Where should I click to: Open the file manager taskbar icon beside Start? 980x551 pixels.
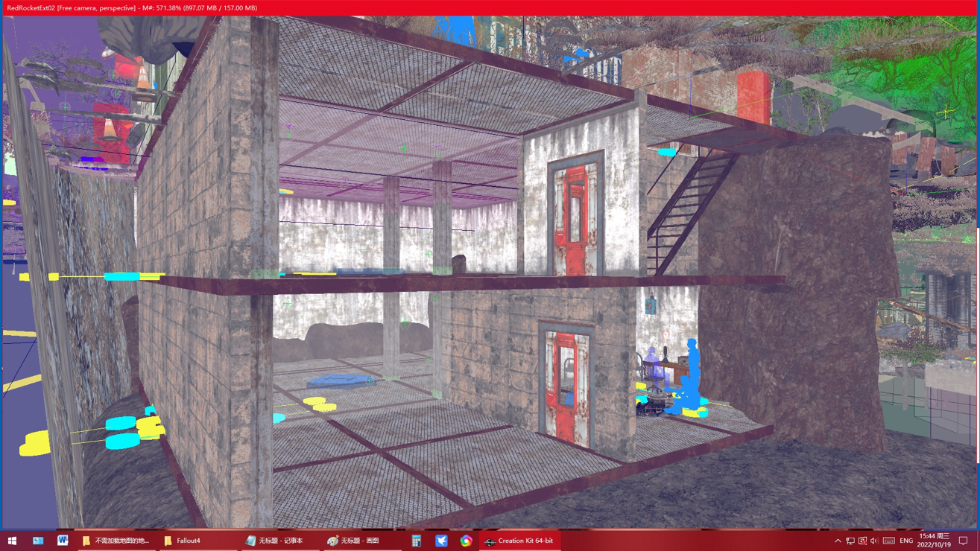[38, 541]
